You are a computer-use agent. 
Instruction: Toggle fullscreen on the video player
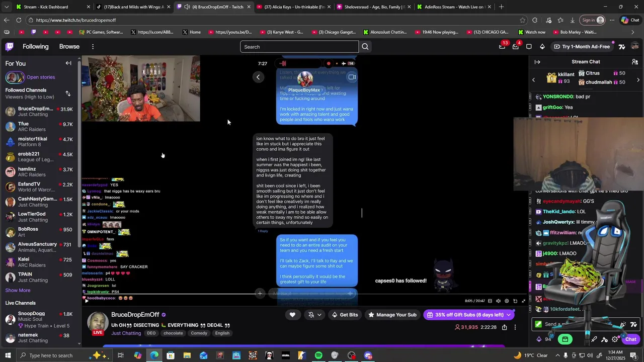tap(523, 301)
